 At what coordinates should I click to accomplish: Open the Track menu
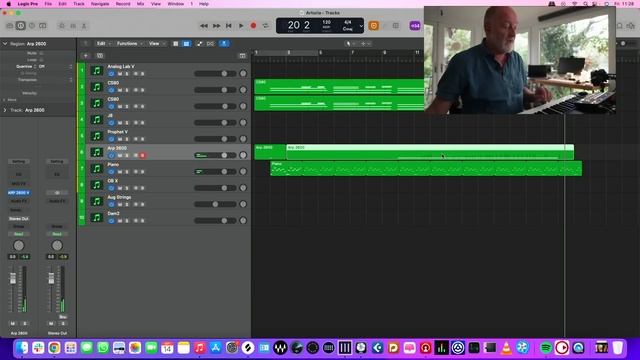(79, 4)
